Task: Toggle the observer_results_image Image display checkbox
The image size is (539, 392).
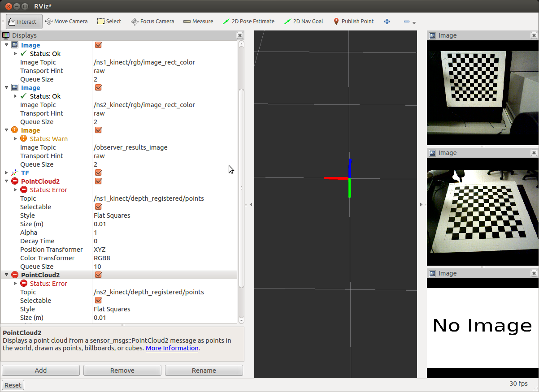Action: 99,130
